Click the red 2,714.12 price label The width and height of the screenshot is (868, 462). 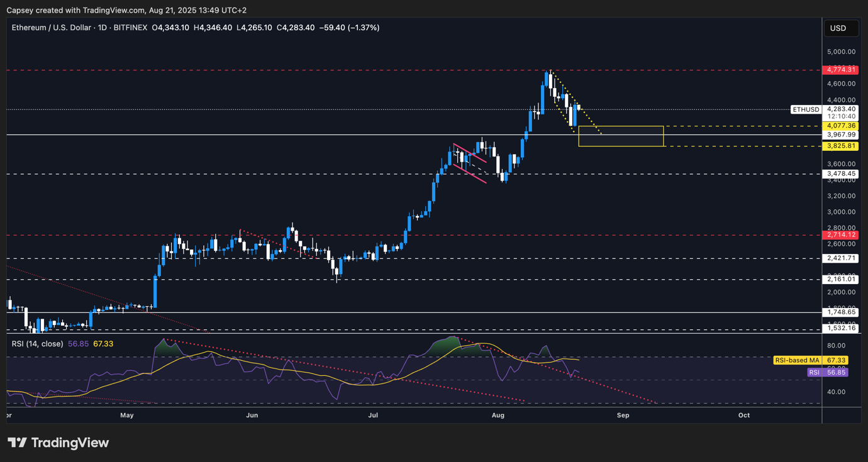841,234
